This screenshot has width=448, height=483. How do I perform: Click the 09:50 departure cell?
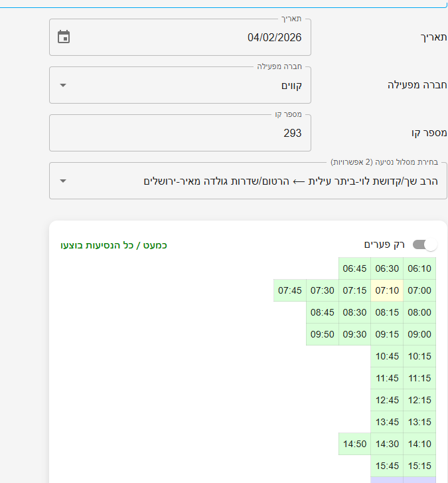(323, 334)
